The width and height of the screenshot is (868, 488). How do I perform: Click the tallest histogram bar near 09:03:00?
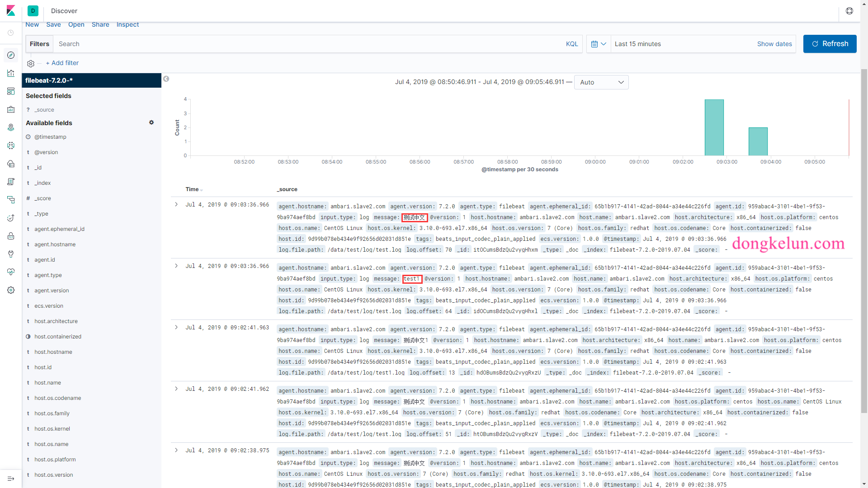pos(714,127)
